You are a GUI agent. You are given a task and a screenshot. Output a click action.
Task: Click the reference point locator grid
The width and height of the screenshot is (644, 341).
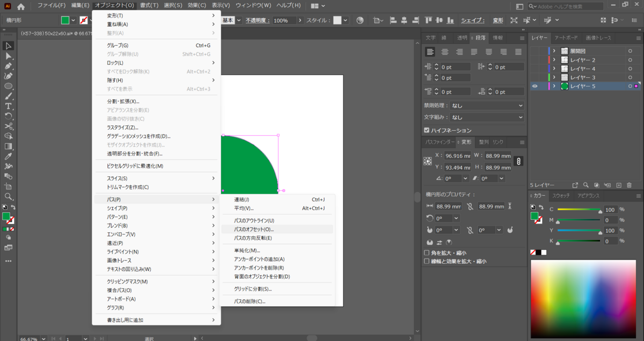428,161
